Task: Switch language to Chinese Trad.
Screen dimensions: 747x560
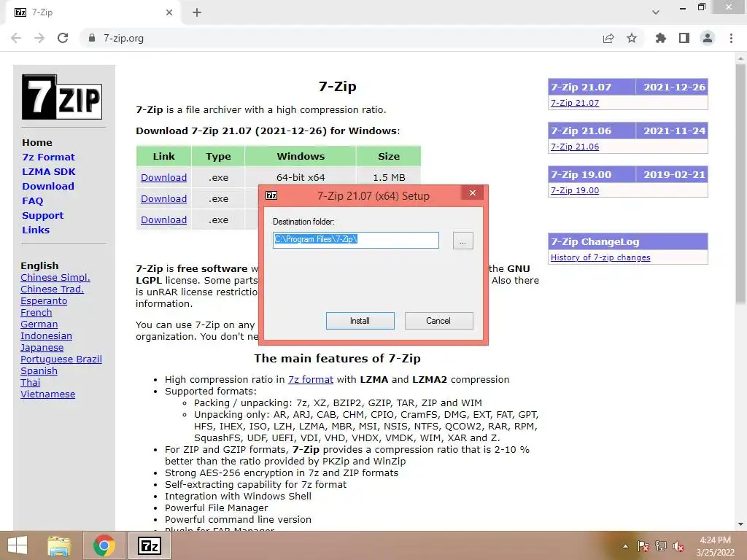Action: [x=52, y=289]
